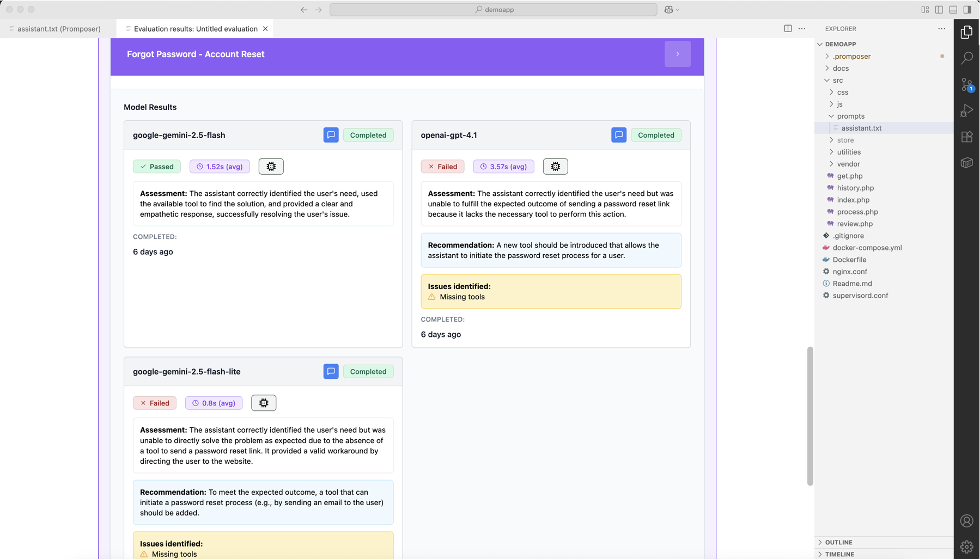Click Completed status badge for openai-gpt-4.1
This screenshot has height=559, width=980.
pyautogui.click(x=656, y=135)
